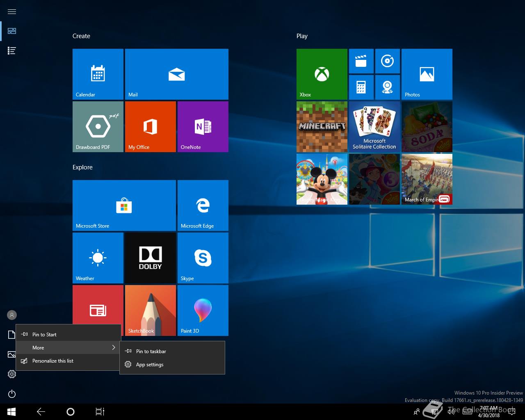
Task: Select Pin to taskbar
Action: tap(172, 351)
